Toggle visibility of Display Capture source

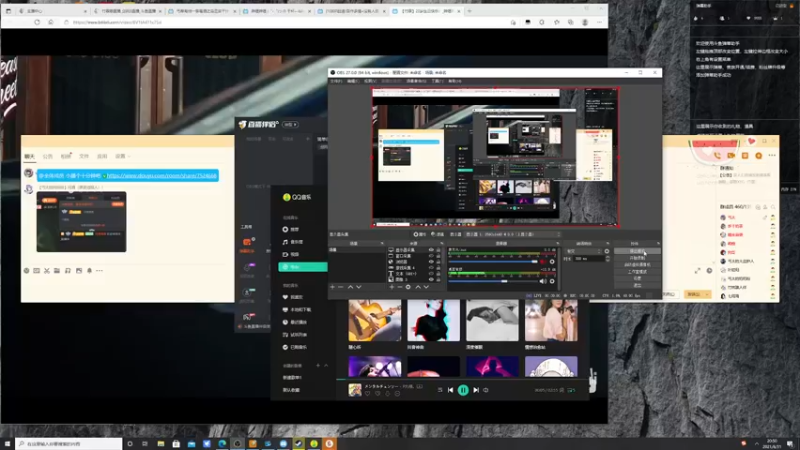click(431, 250)
